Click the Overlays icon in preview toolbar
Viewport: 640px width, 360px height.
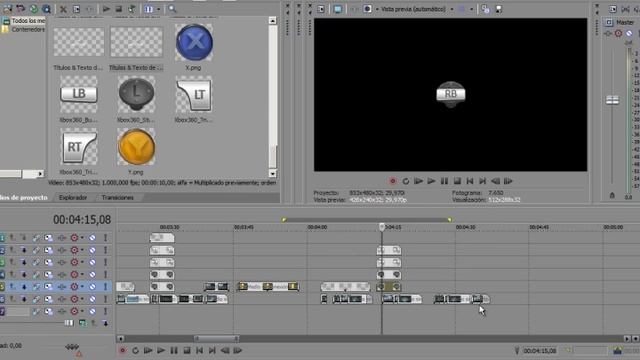462,9
